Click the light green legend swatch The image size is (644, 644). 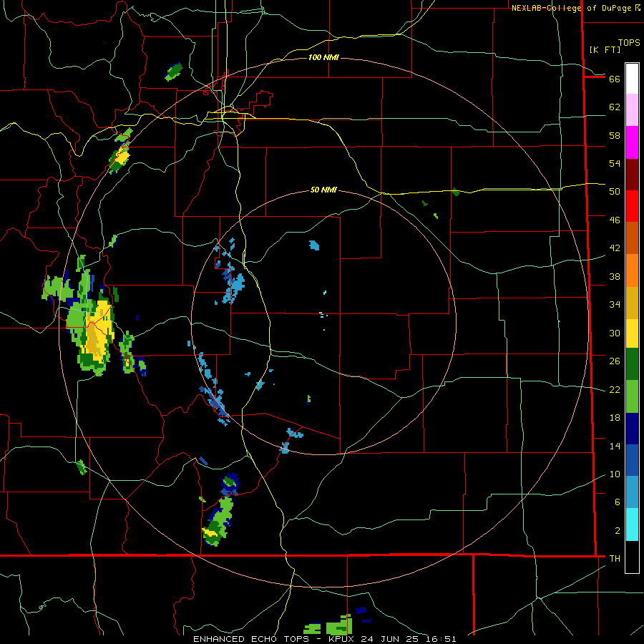coord(632,396)
